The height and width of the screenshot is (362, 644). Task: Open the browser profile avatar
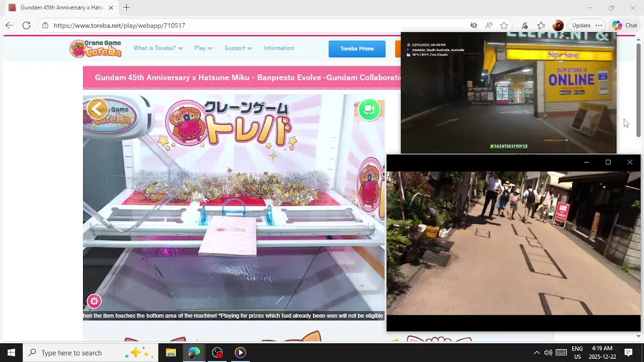557,25
